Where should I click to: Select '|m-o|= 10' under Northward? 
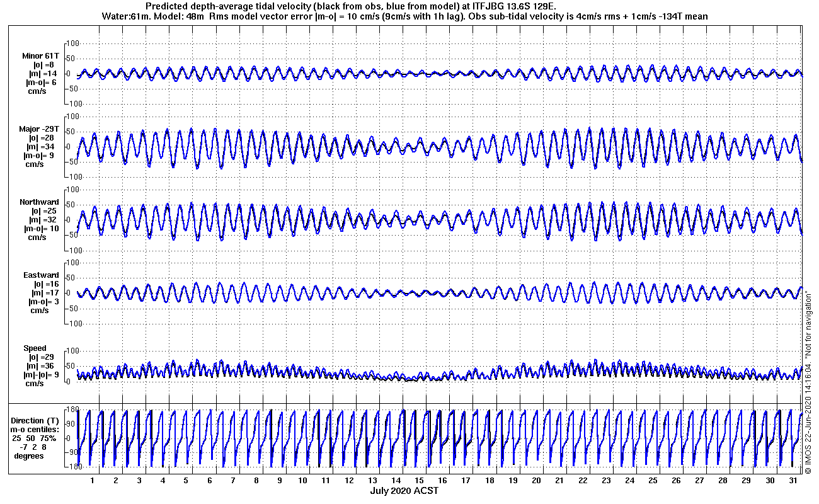[x=42, y=229]
